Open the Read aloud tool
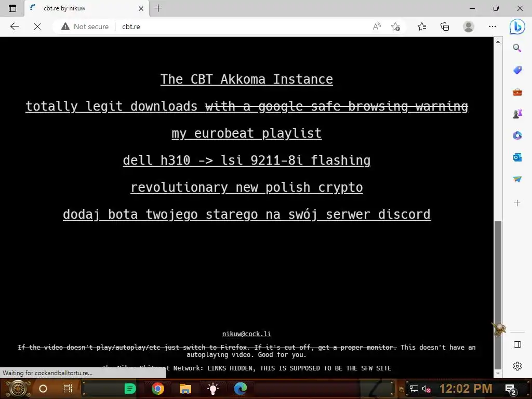This screenshot has height=399, width=532. (377, 26)
